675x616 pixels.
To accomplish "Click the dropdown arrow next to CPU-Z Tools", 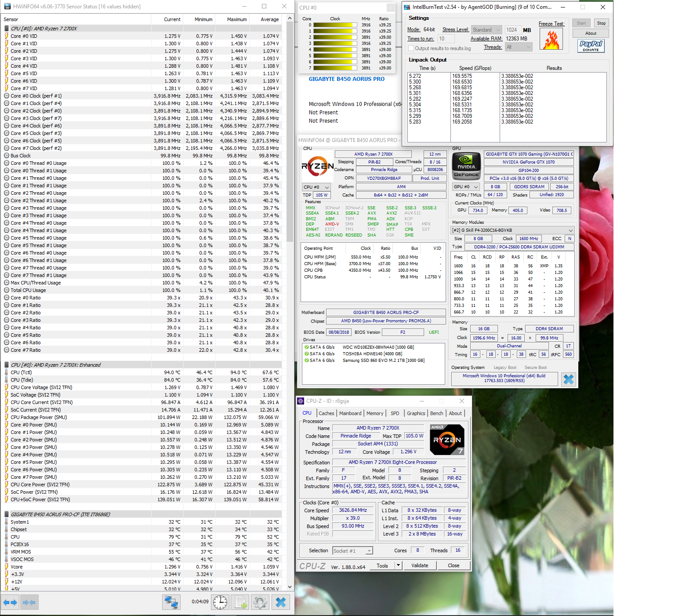I will (x=398, y=565).
